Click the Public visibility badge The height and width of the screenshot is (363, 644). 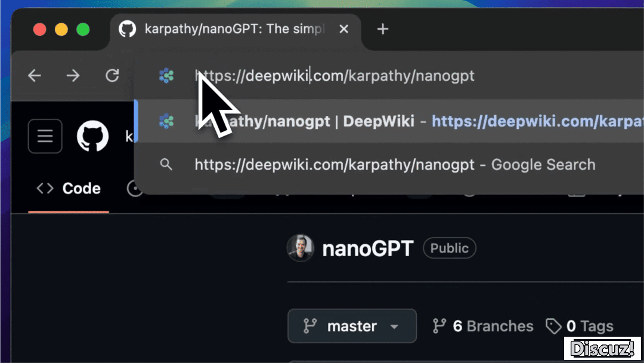pos(450,248)
